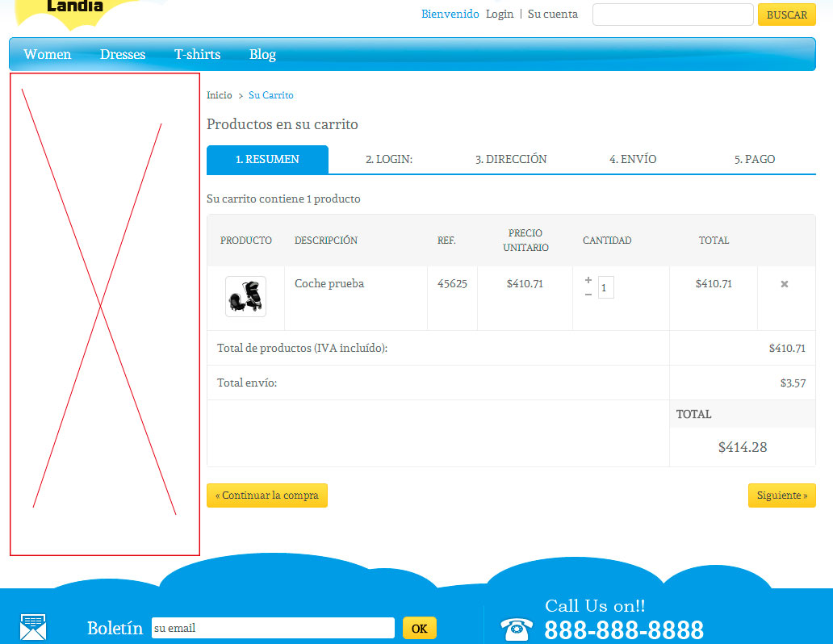
Task: Open the Women menu
Action: [x=48, y=54]
